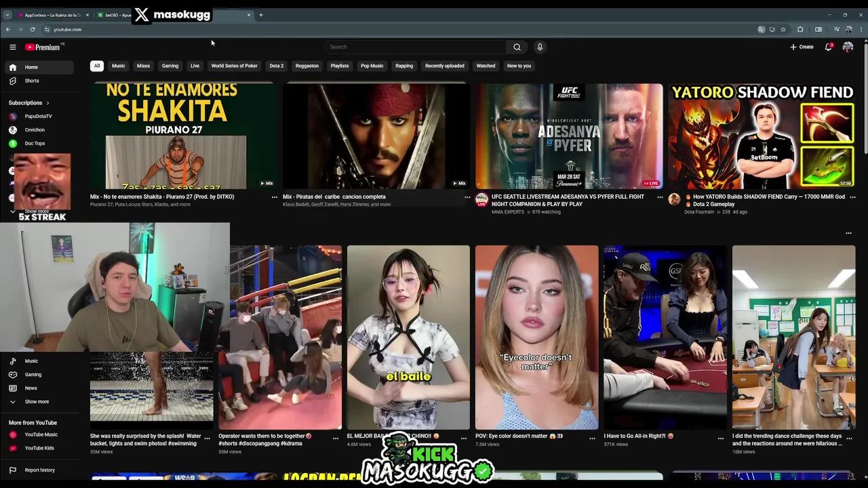The image size is (868, 488).
Task: Click the search magnifier button
Action: click(517, 47)
